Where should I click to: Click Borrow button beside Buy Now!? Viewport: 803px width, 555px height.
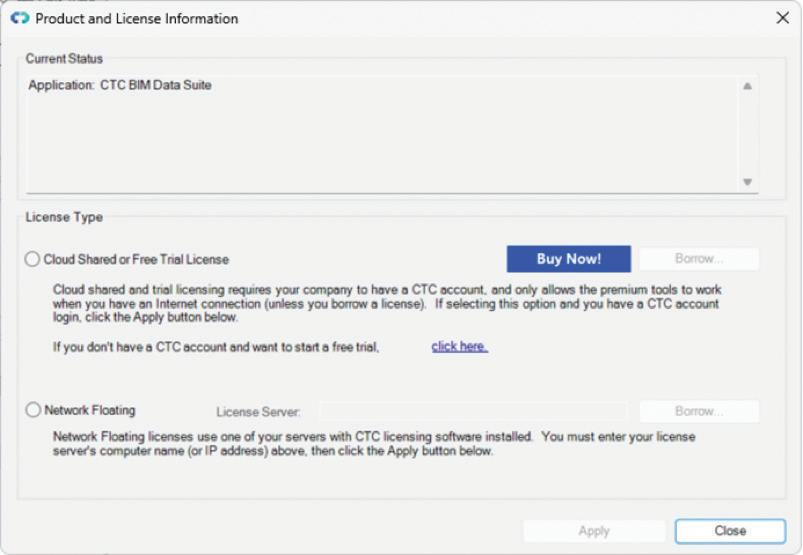pyautogui.click(x=699, y=259)
